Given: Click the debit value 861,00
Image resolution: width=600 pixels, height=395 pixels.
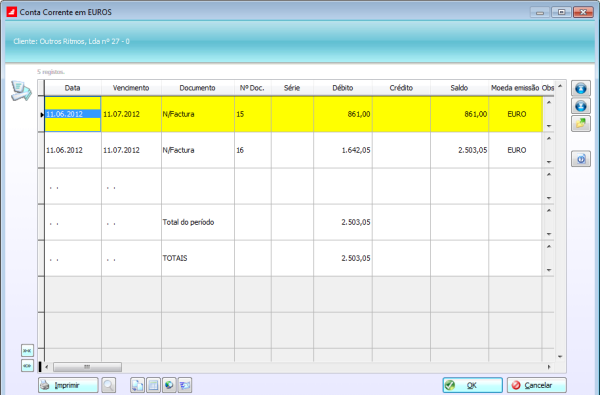Looking at the screenshot, I should (359, 114).
